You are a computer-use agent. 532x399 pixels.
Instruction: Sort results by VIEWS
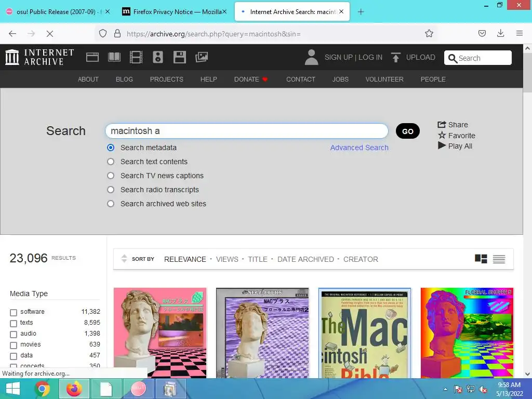(x=227, y=259)
